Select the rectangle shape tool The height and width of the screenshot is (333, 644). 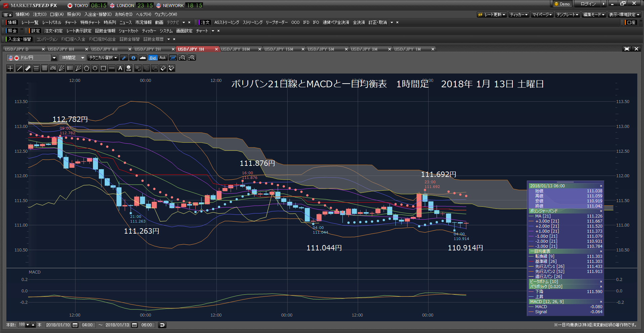[x=103, y=68]
